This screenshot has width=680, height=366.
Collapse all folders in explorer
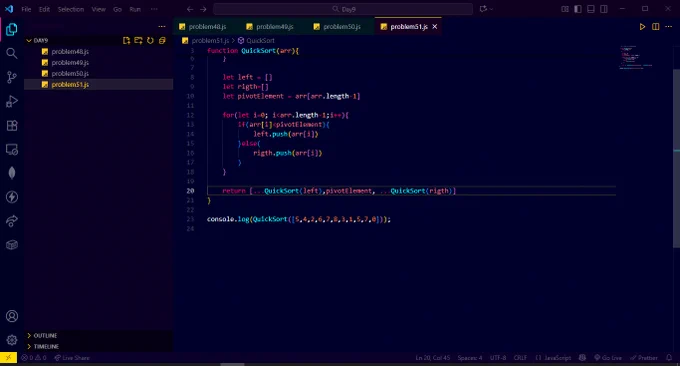162,40
